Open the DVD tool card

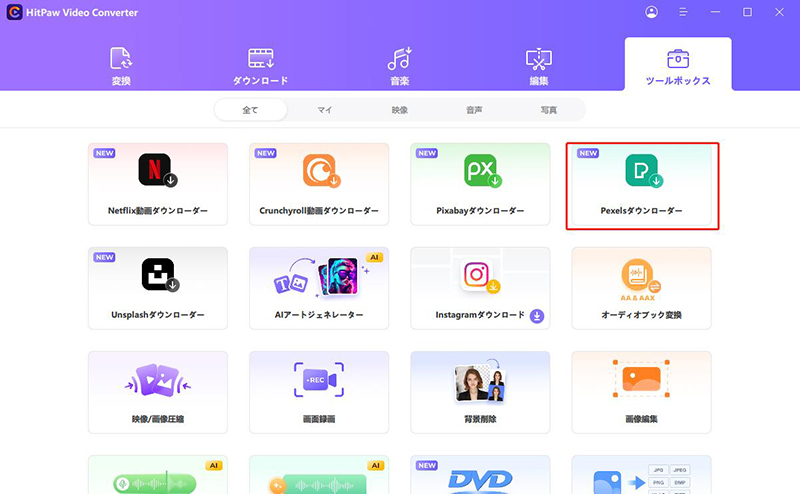point(480,475)
